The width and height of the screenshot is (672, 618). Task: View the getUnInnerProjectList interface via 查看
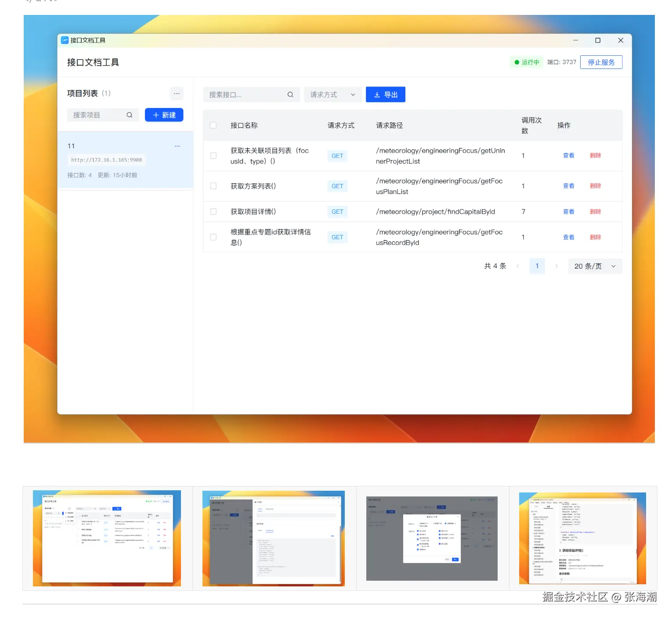pyautogui.click(x=569, y=156)
